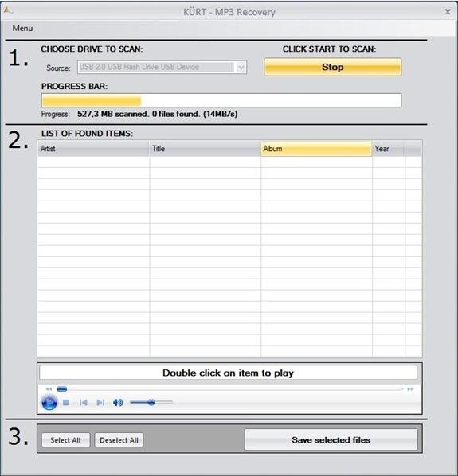Sort found items by Album column
The image size is (458, 476).
point(316,149)
